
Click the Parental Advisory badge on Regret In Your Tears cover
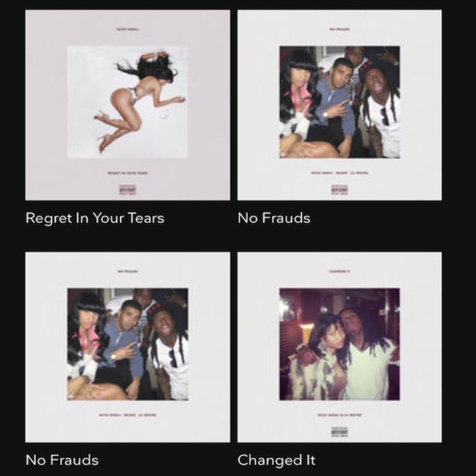127,188
